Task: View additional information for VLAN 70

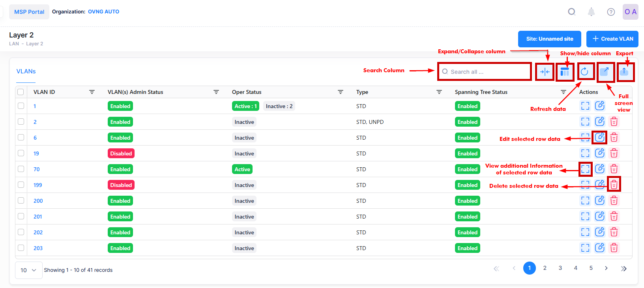Action: [x=585, y=169]
